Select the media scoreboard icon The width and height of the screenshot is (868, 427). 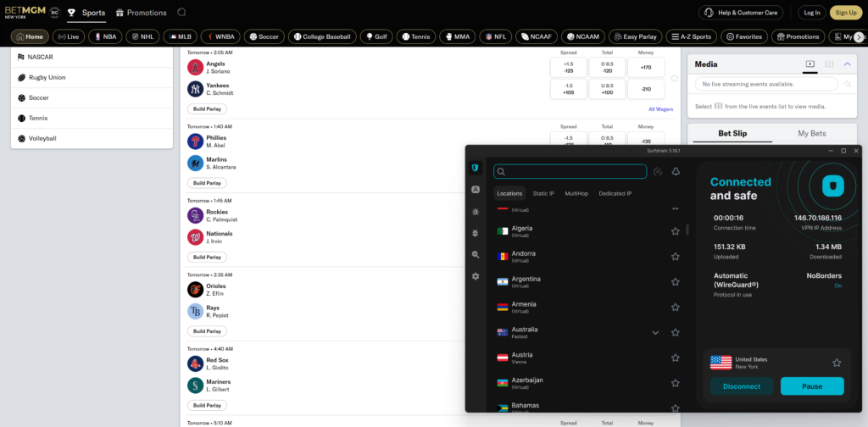829,64
